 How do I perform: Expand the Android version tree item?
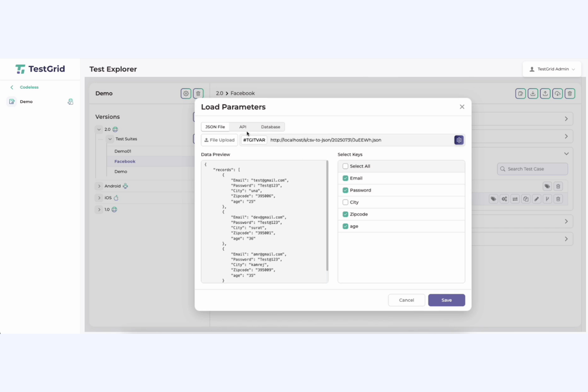(x=99, y=186)
